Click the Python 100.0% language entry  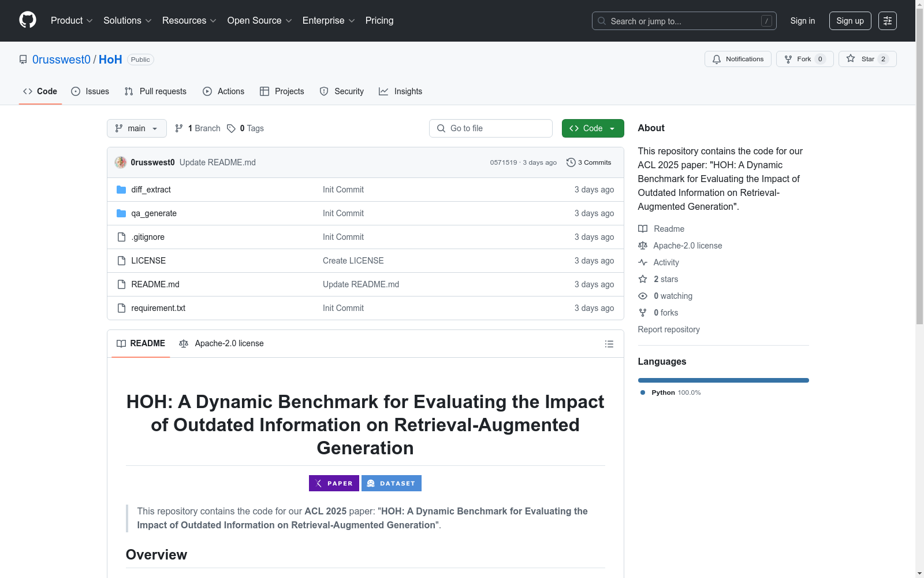click(x=670, y=392)
